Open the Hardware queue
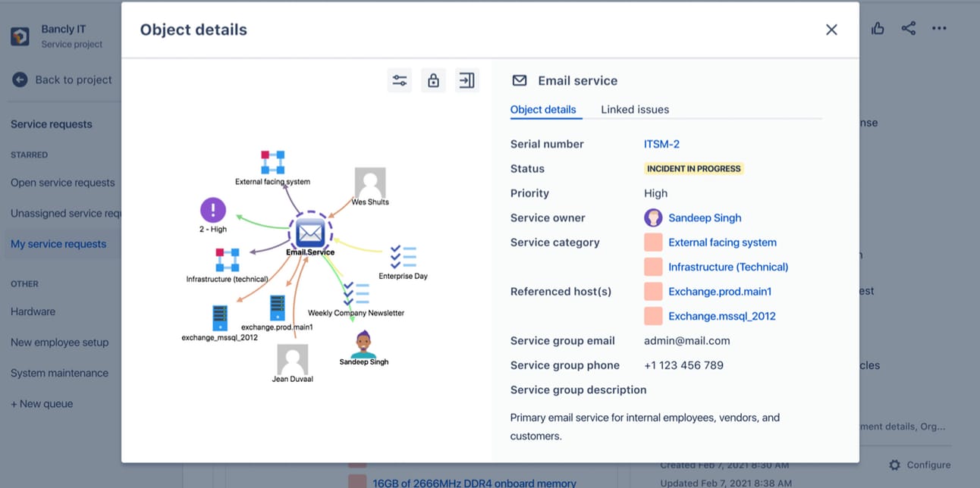 (33, 311)
